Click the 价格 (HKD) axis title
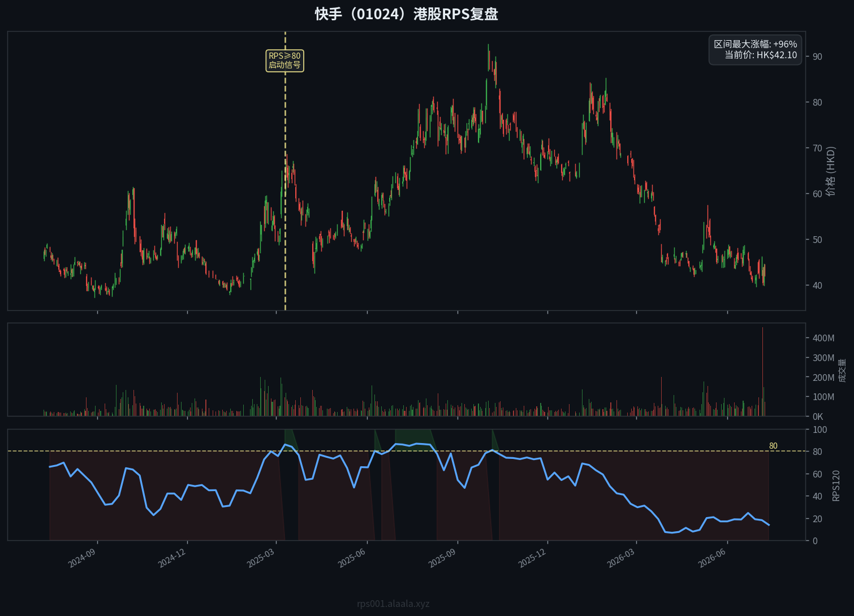 tap(830, 171)
